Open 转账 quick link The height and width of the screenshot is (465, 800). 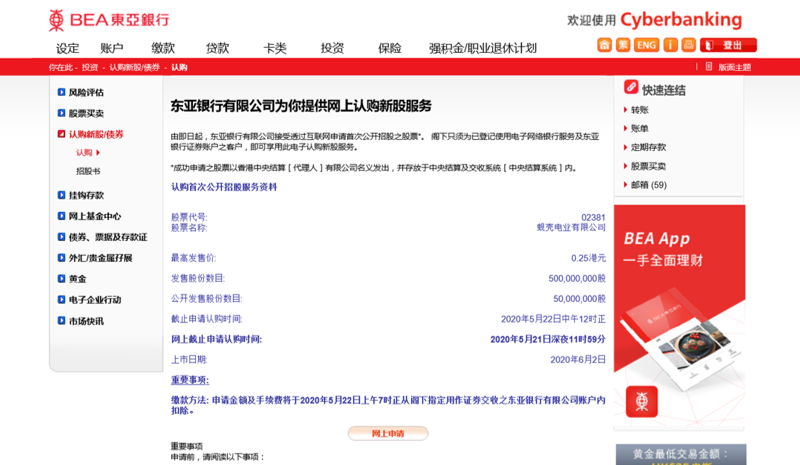pyautogui.click(x=640, y=110)
